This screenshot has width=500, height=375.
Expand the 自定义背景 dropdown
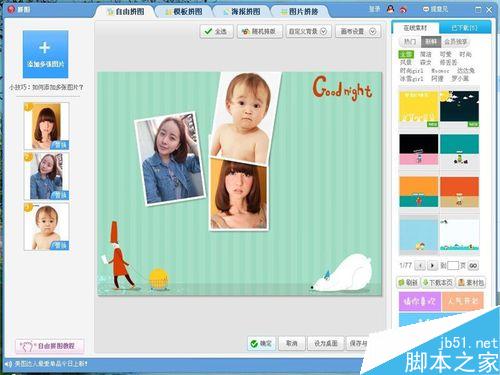(x=308, y=31)
